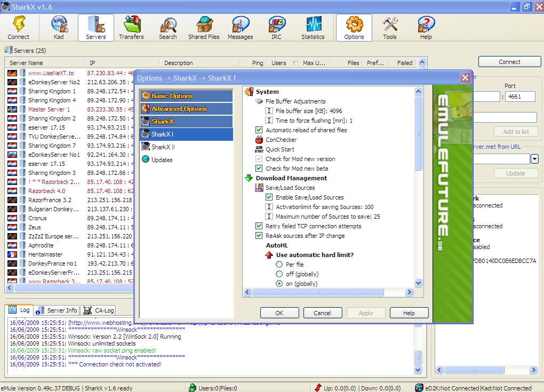Toggle Enable Save/Load Sources checkbox

coord(269,197)
